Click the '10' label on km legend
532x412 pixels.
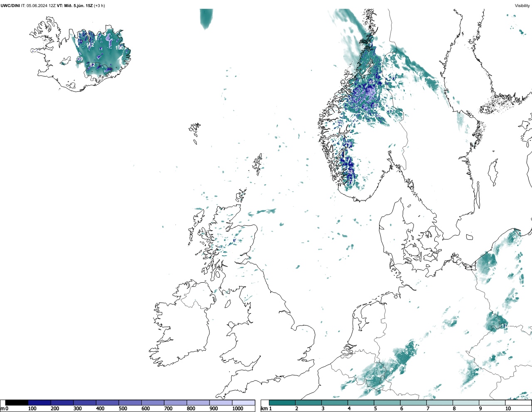[x=508, y=409]
